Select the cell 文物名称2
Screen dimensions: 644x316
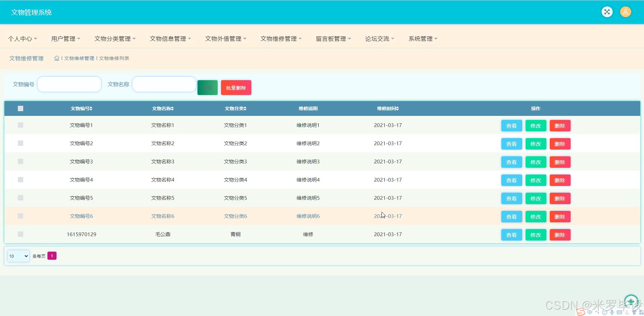point(163,143)
